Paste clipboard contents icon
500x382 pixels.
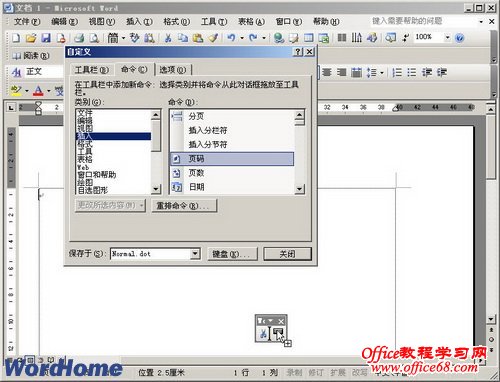point(198,38)
